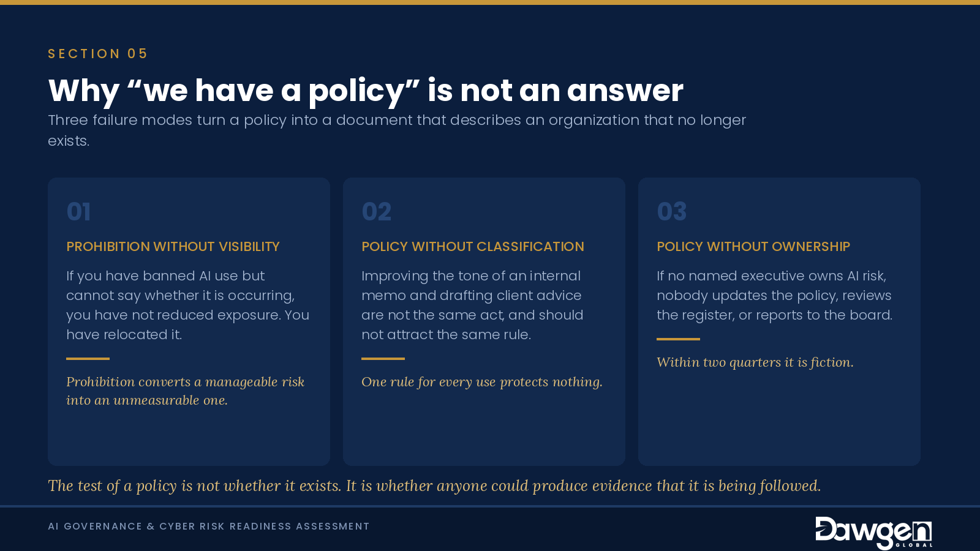Select the SECTION 05 label

pyautogui.click(x=98, y=54)
